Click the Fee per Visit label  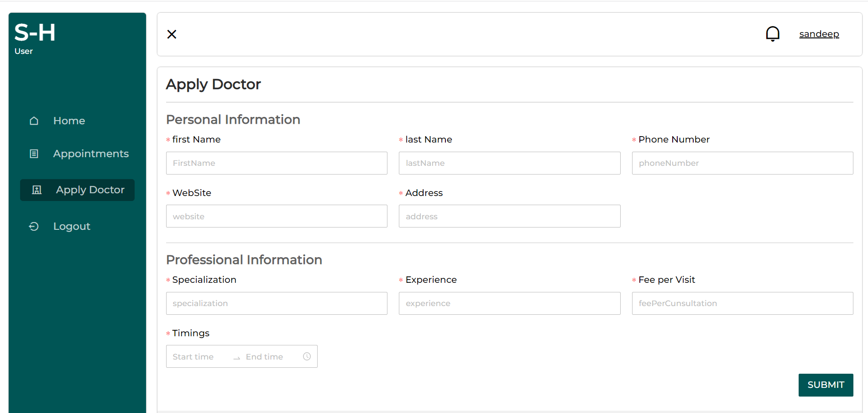pyautogui.click(x=667, y=280)
